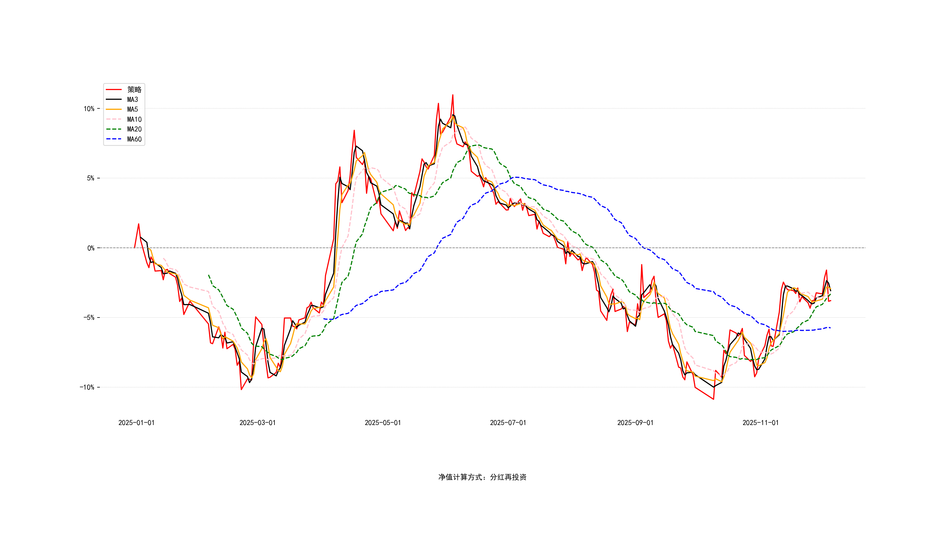Click the 2025-11-01 x-axis date label

760,423
